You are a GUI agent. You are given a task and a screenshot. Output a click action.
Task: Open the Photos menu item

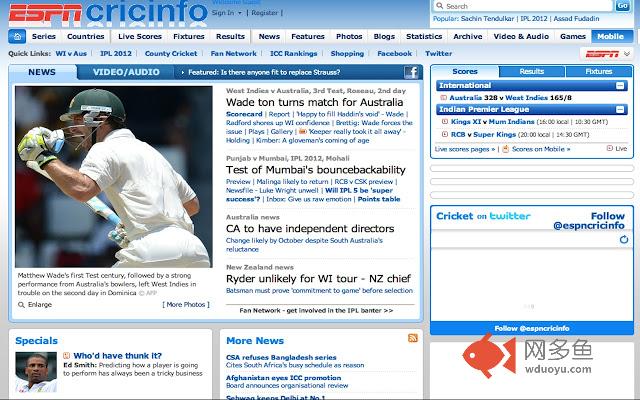(x=349, y=36)
